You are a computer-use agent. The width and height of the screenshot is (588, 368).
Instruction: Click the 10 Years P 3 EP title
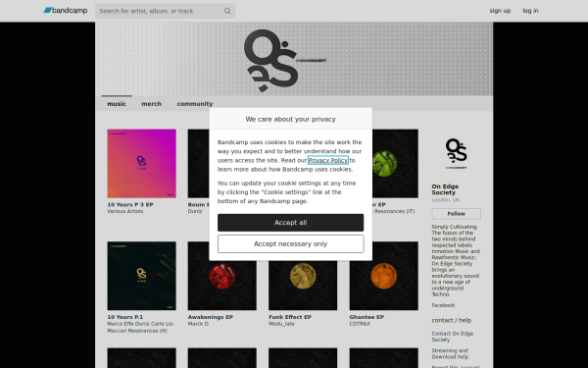pyautogui.click(x=130, y=205)
